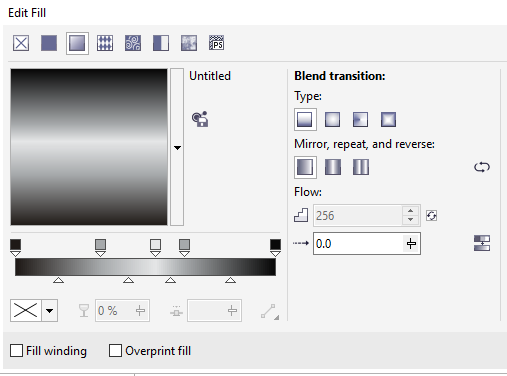Viewport: 507px width, 376px height.
Task: Select rectangular fountain fill type
Action: pos(388,119)
